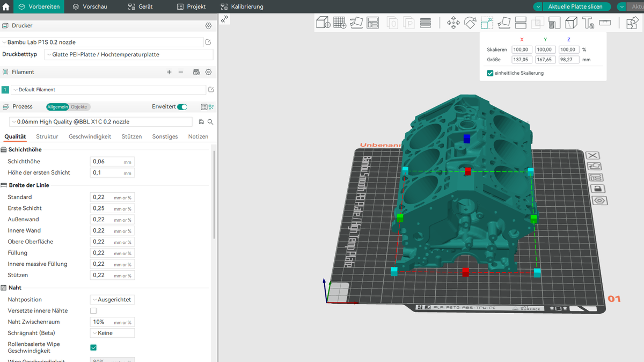Open the Text shape tool
Screen dimensions: 644x362
point(588,23)
